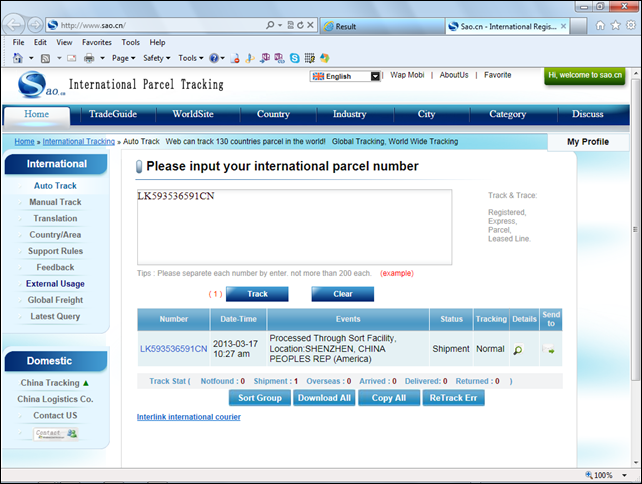This screenshot has height=484, width=642.
Task: Open IE Tools gear icon
Action: coord(631,25)
